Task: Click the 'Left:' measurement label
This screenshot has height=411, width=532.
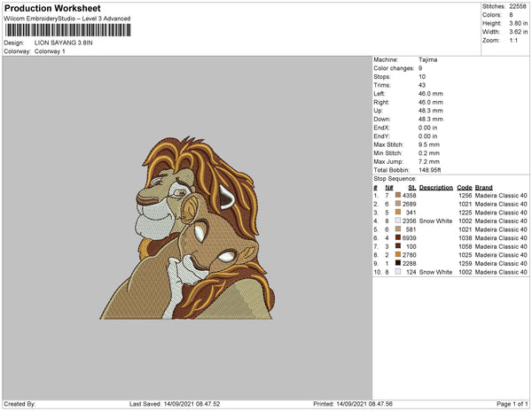Action: 379,94
